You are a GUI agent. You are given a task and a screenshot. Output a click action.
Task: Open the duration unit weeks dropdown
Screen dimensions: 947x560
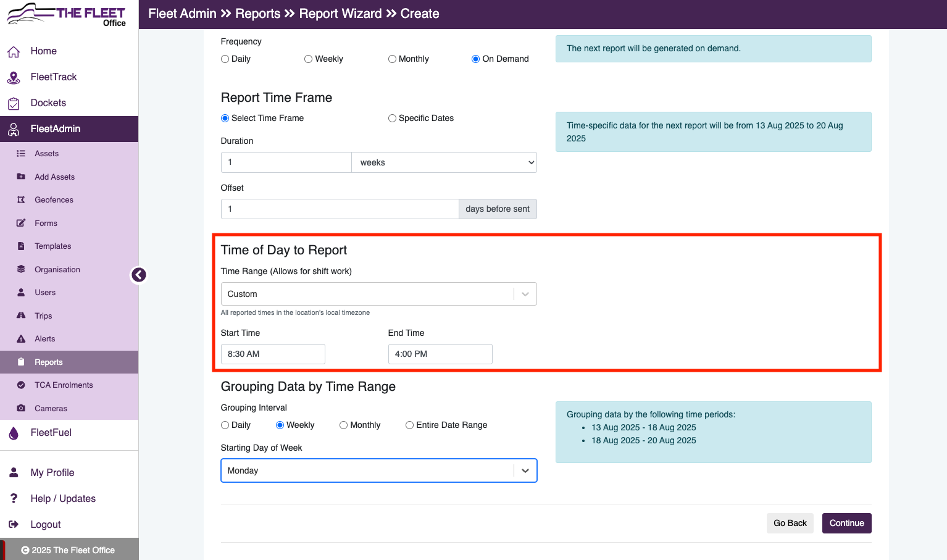[444, 162]
